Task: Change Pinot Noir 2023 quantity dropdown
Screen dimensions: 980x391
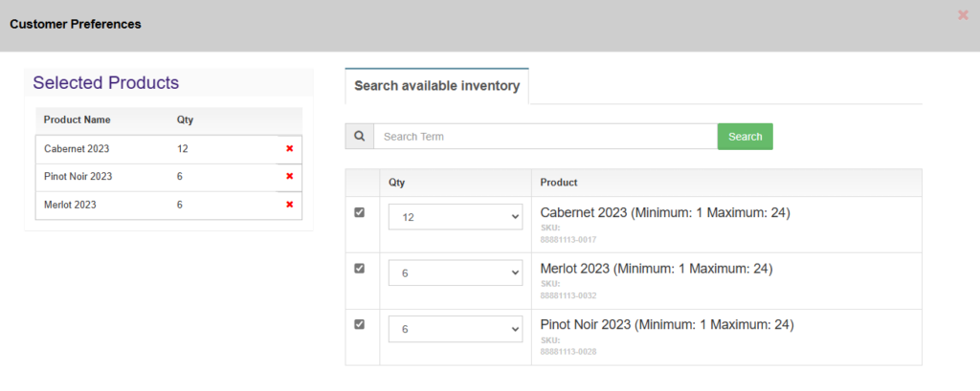Action: 455,329
